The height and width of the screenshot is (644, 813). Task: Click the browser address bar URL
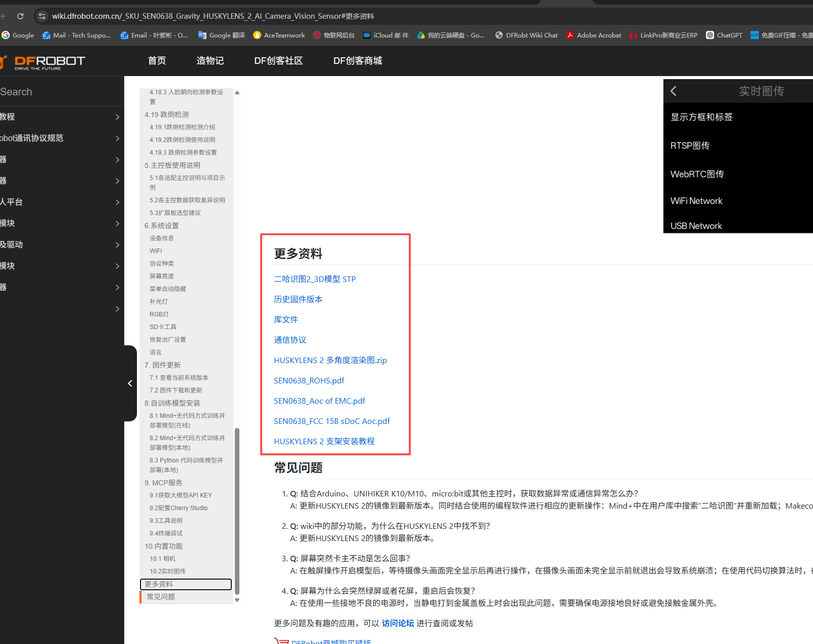213,16
